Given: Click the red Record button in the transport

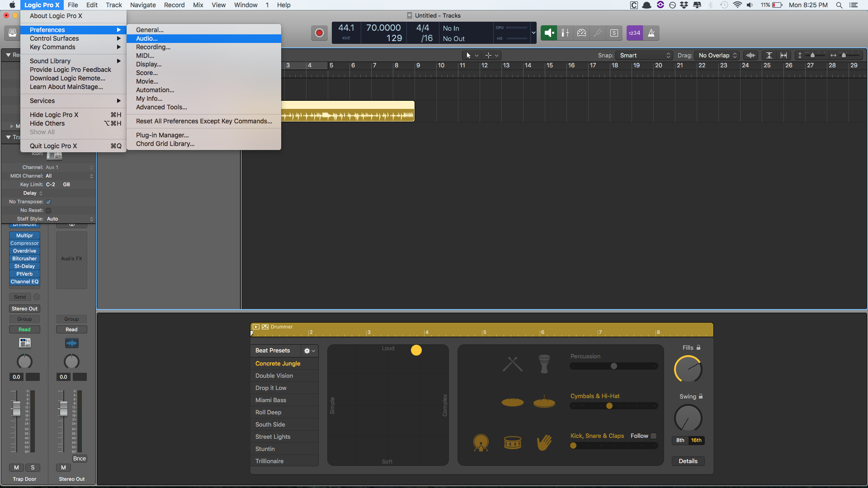Looking at the screenshot, I should click(x=319, y=33).
